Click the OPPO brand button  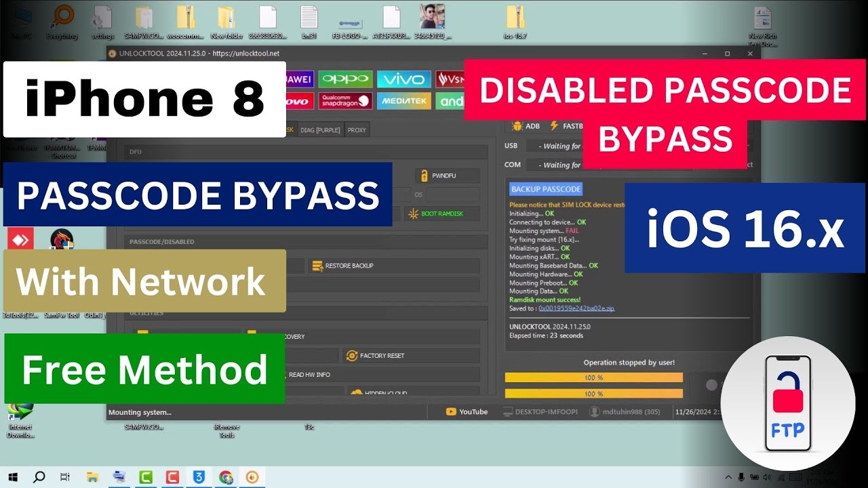coord(345,79)
